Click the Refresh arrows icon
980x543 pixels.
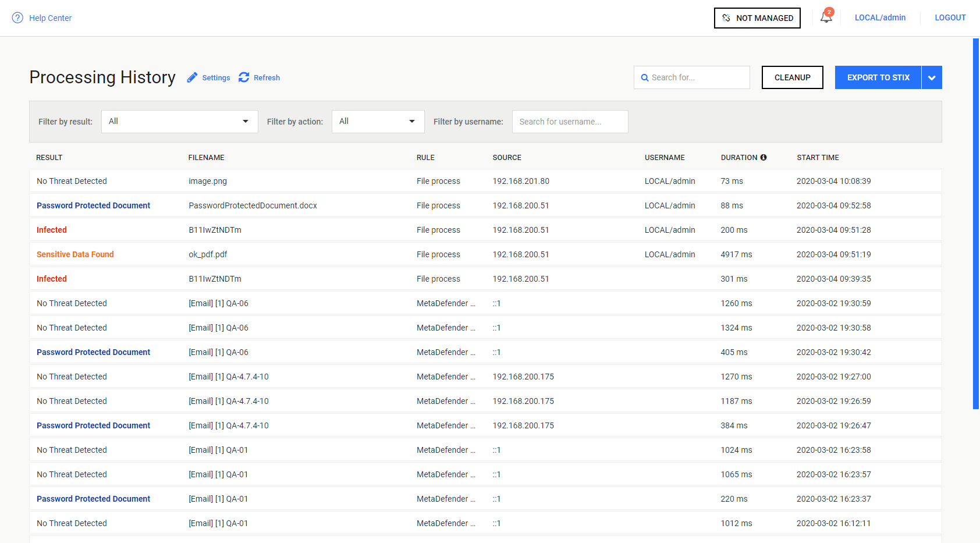tap(244, 77)
